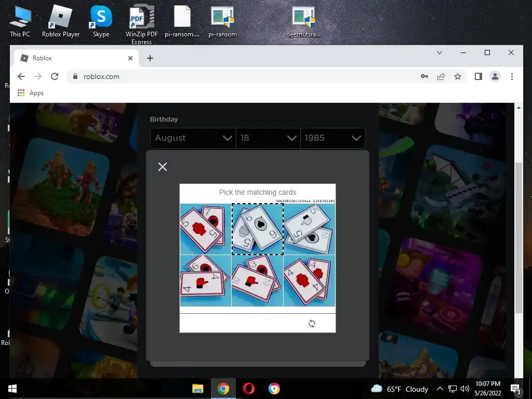Open Apps bookmarks shortcut

pos(31,93)
